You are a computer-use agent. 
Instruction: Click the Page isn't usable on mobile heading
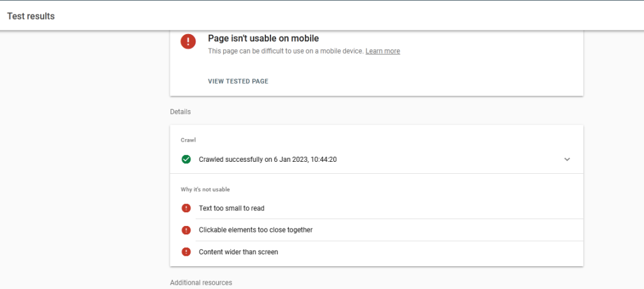[x=264, y=38]
